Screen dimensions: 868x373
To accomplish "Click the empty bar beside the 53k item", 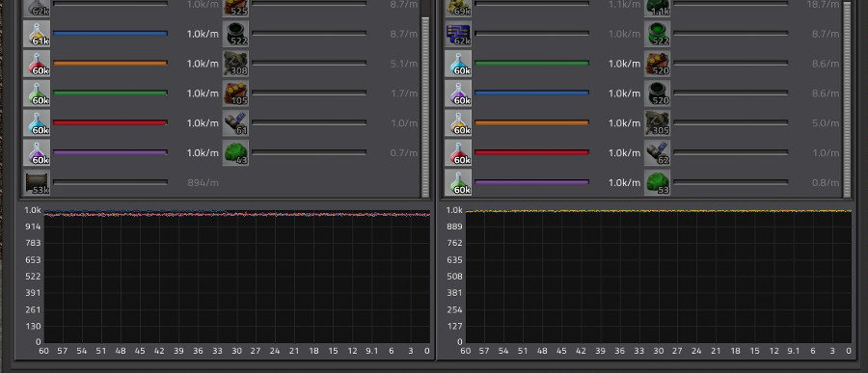I will coord(110,181).
